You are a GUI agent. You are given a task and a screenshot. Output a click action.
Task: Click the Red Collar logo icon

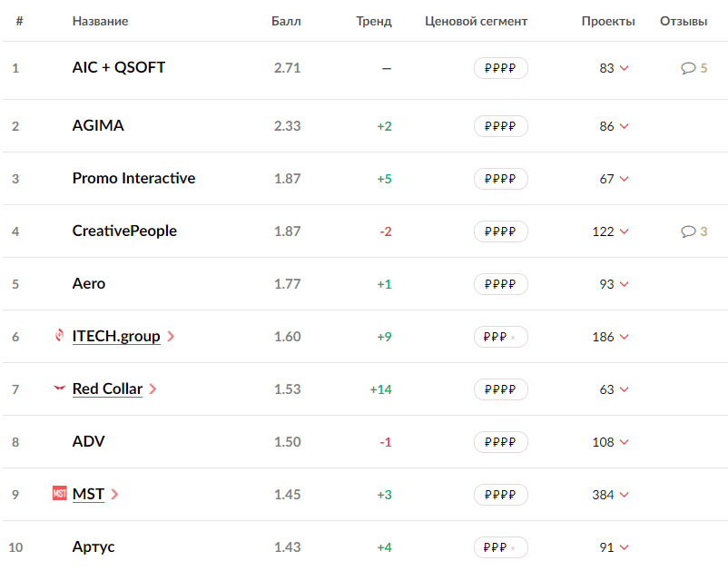coord(60,389)
